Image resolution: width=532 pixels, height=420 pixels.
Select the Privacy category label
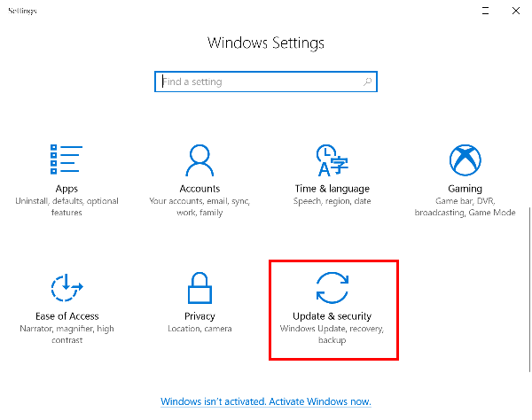pyautogui.click(x=199, y=316)
